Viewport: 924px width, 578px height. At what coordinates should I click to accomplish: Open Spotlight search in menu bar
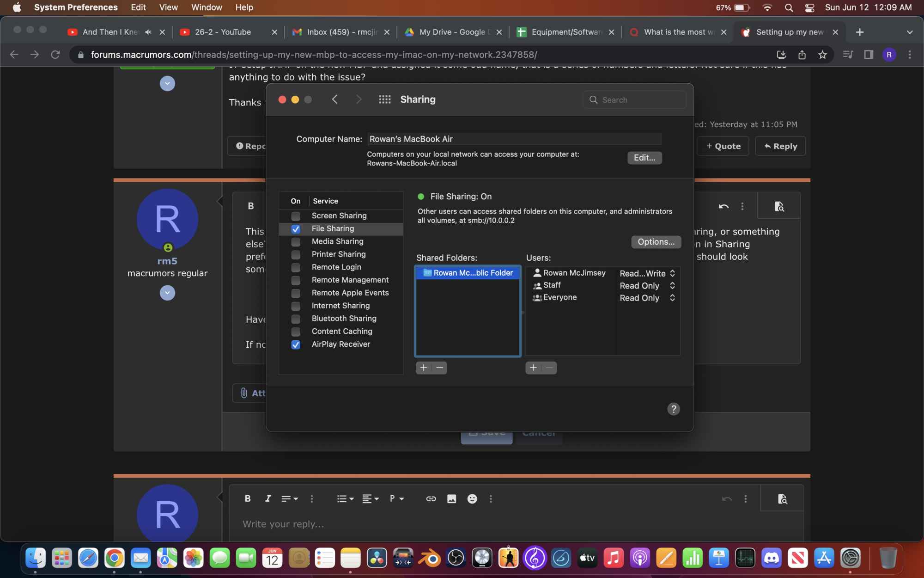click(x=789, y=7)
